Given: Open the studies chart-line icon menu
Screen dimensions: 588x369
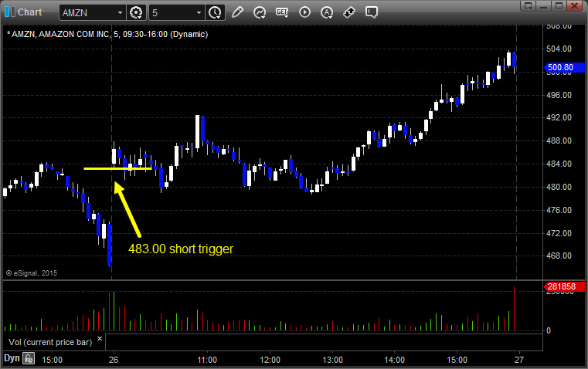Looking at the screenshot, I should click(x=260, y=12).
